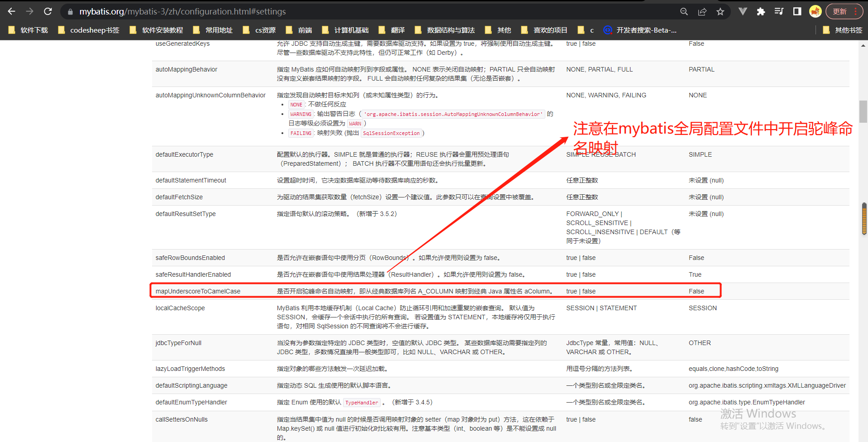Viewport: 868px width, 442px height.
Task: Click the scrollbar up arrow
Action: 863,45
